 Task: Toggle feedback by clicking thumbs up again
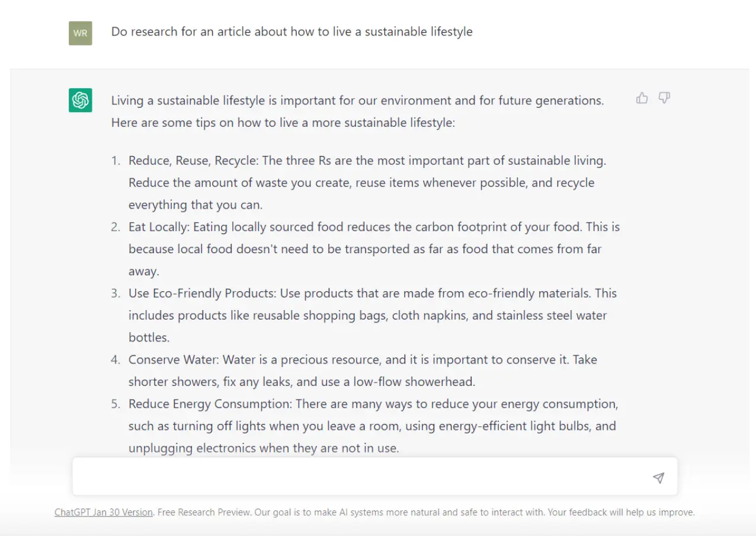pyautogui.click(x=642, y=98)
